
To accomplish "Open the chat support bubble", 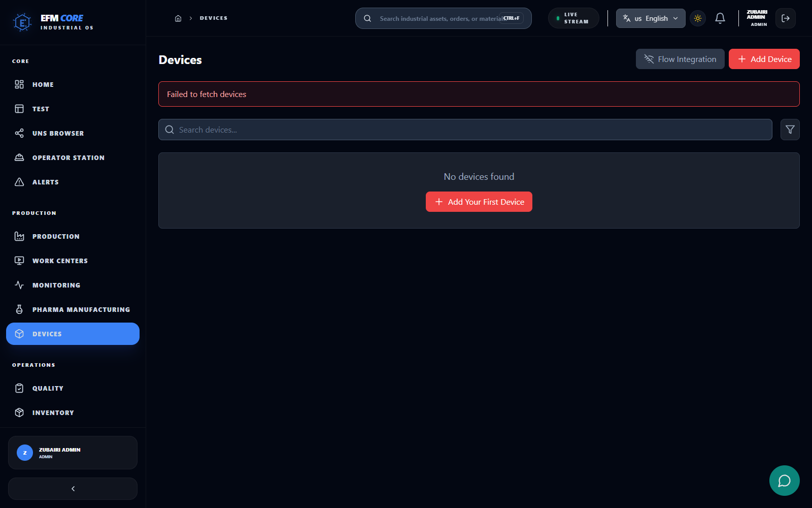I will [x=784, y=480].
